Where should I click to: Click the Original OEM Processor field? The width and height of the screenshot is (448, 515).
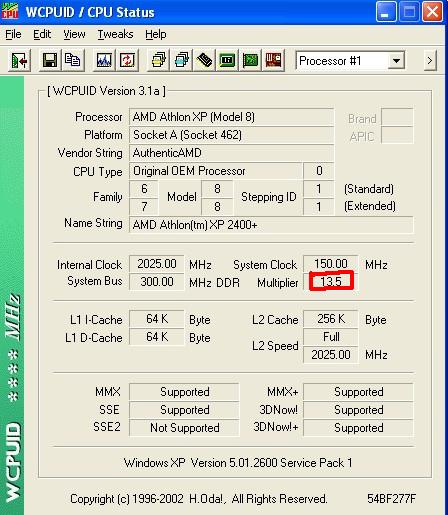coord(215,171)
